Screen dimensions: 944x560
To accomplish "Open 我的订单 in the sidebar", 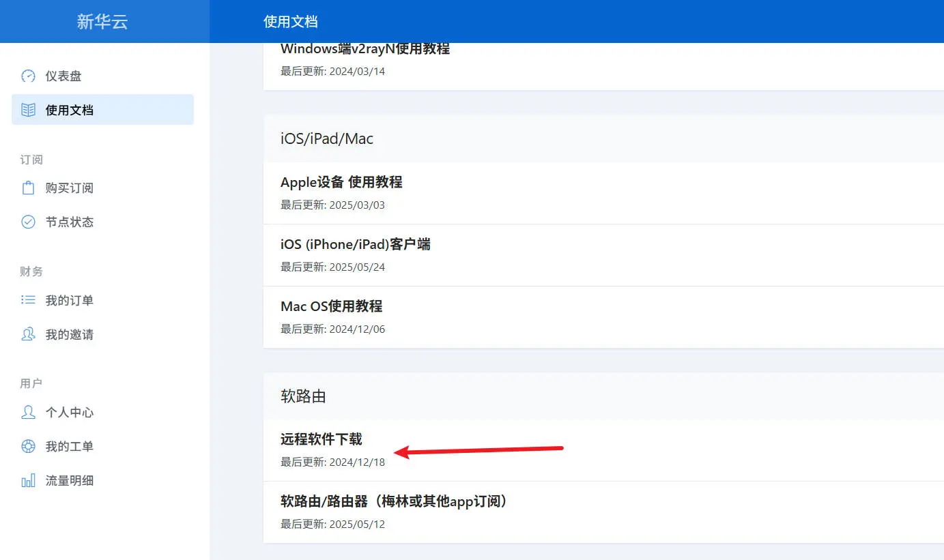I will click(x=102, y=300).
